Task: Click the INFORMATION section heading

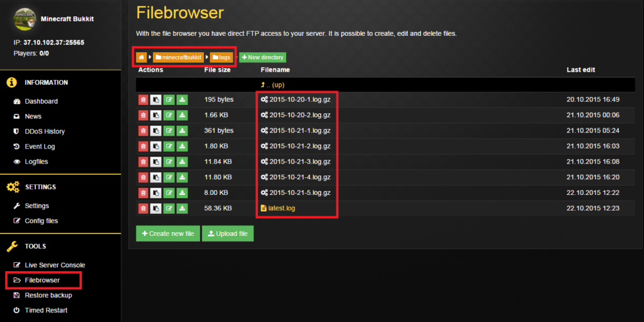Action: click(47, 82)
